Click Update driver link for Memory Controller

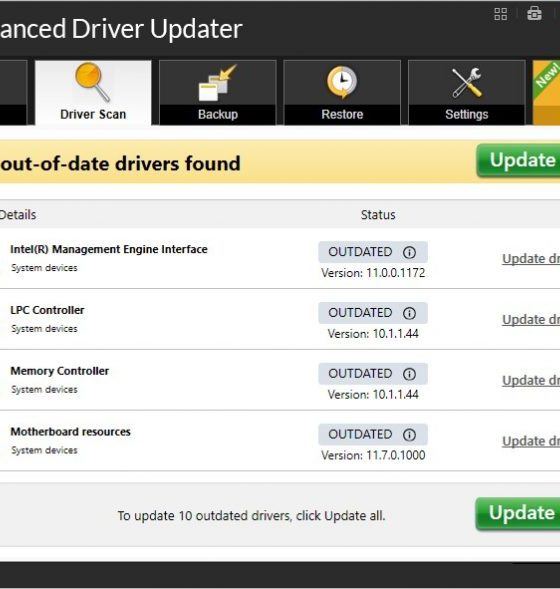[531, 381]
